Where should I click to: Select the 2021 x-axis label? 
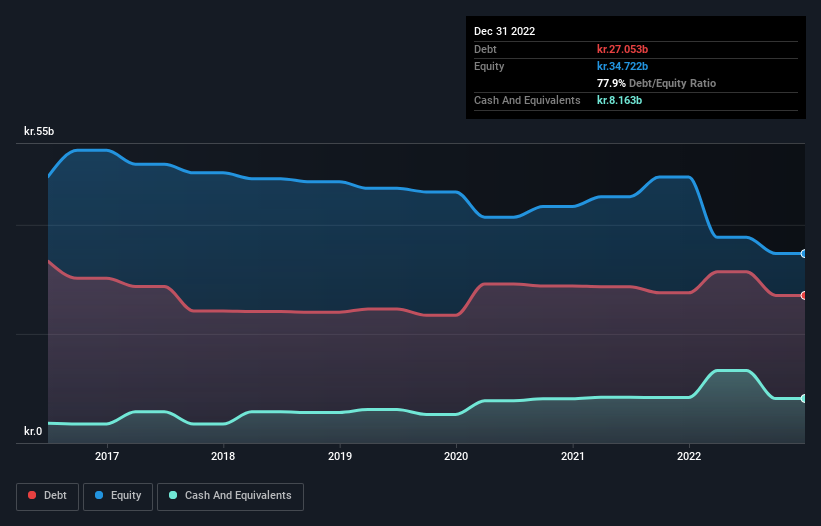click(573, 456)
